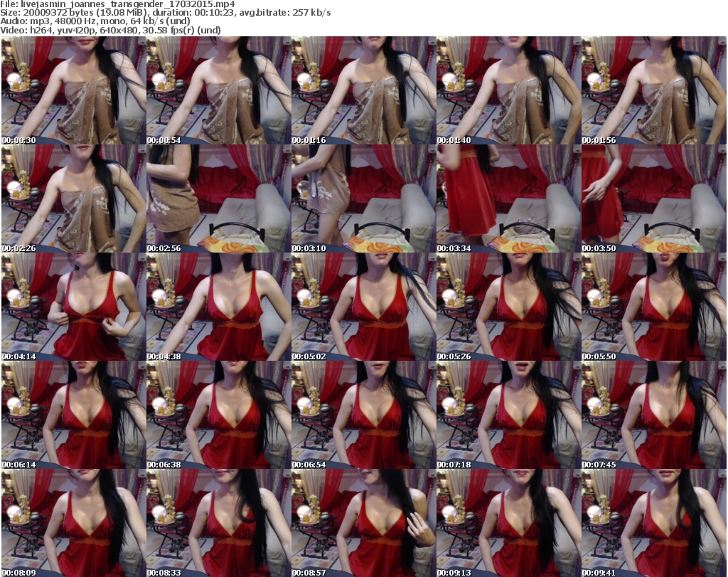728x577 pixels.
Task: Select the 00:05:02 frame
Action: (363, 307)
